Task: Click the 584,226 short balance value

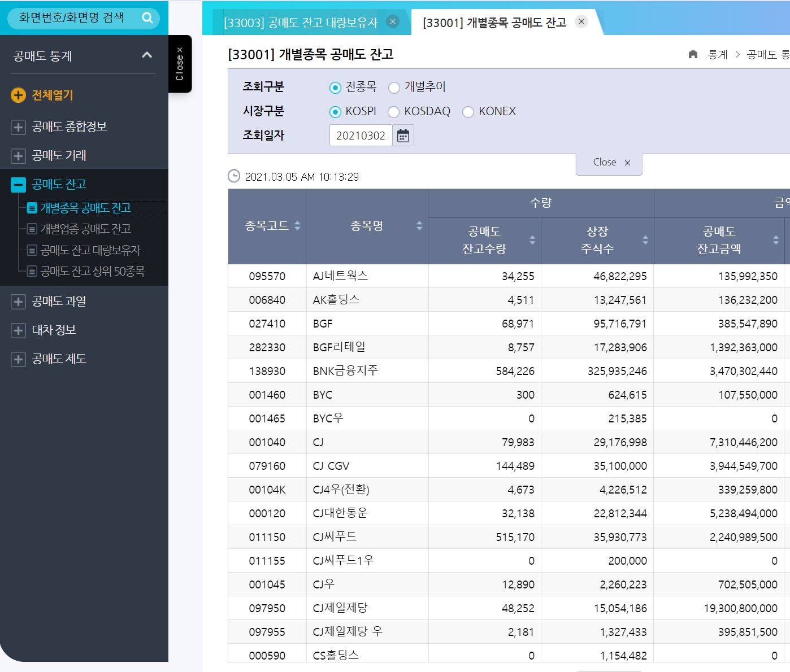Action: [515, 371]
